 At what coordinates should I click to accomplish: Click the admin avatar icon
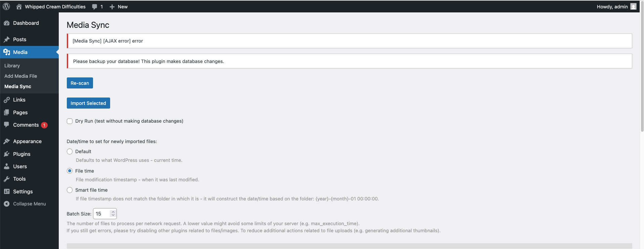pos(633,7)
